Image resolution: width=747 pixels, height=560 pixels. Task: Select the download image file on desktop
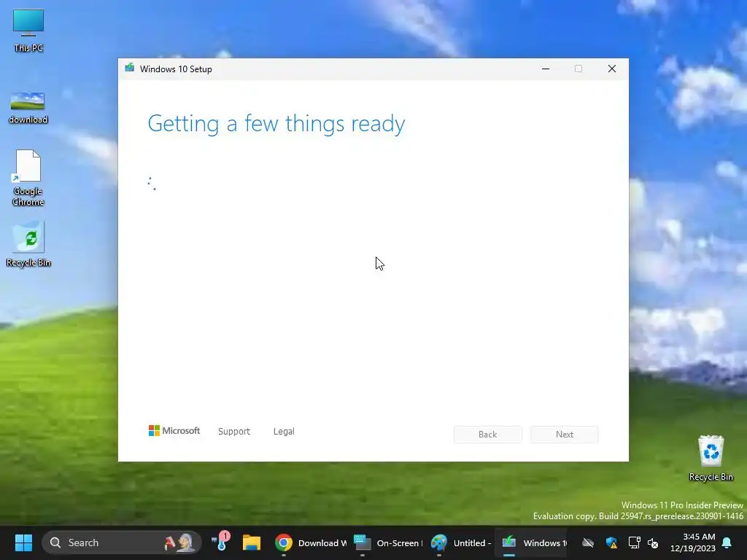pos(28,108)
